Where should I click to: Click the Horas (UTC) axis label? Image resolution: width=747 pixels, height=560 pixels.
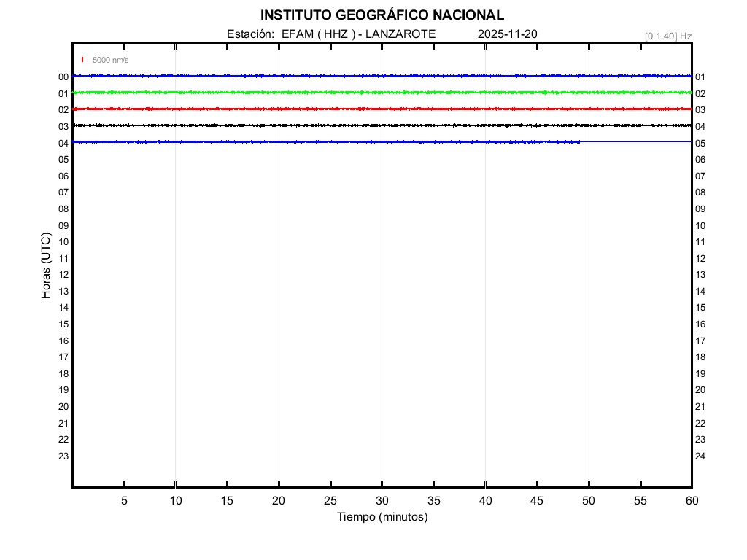coord(46,266)
